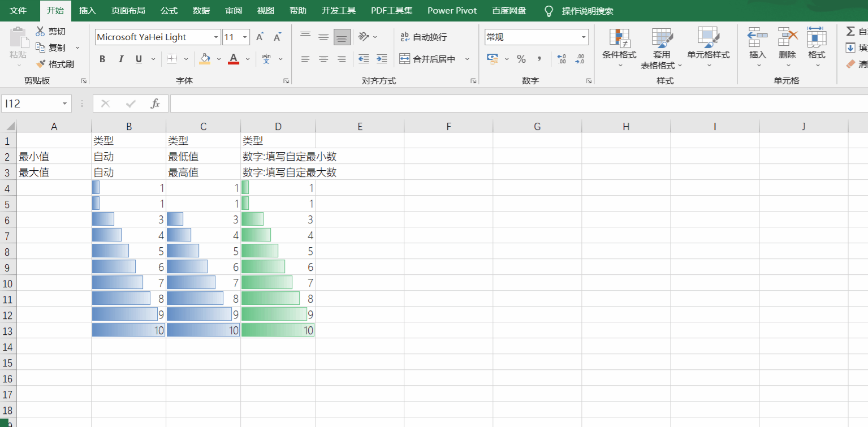868x427 pixels.
Task: Click the Insert cells (插入) icon
Action: pos(758,37)
